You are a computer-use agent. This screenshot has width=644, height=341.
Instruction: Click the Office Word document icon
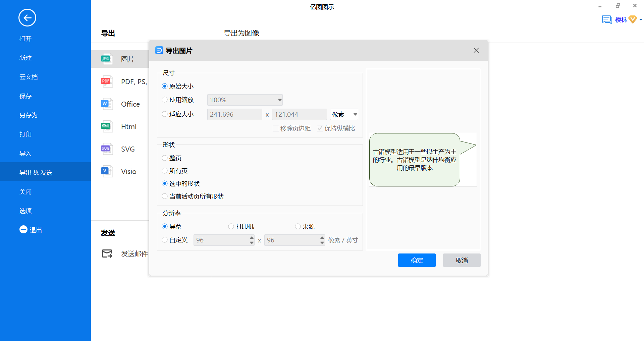coord(107,104)
